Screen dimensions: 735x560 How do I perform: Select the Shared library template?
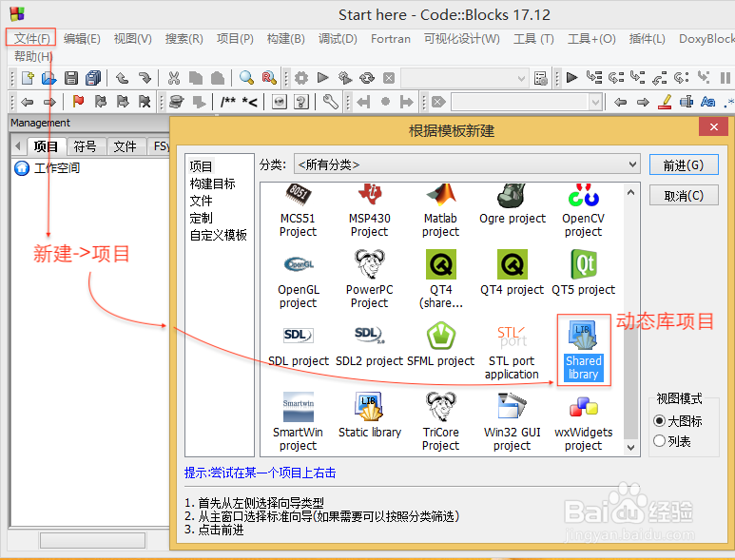[583, 351]
